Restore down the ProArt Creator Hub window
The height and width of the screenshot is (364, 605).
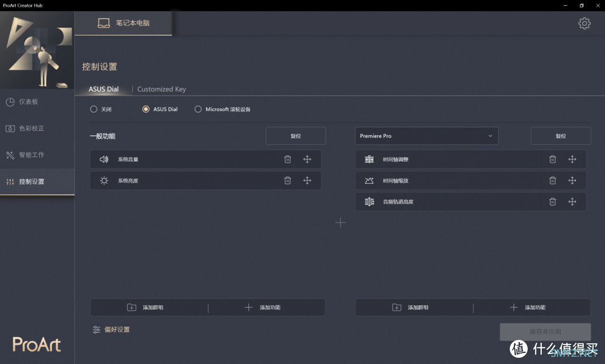[x=581, y=6]
